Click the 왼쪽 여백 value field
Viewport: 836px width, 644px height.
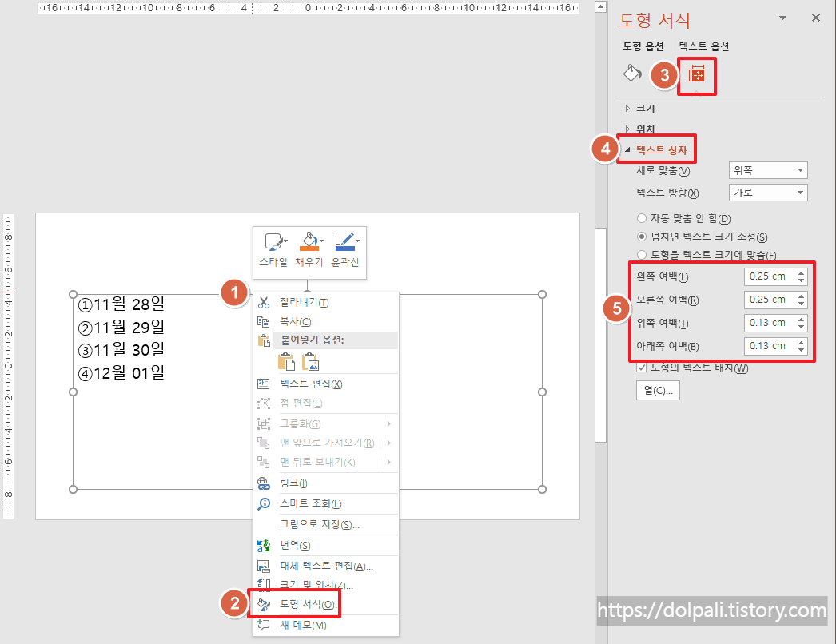pos(770,276)
